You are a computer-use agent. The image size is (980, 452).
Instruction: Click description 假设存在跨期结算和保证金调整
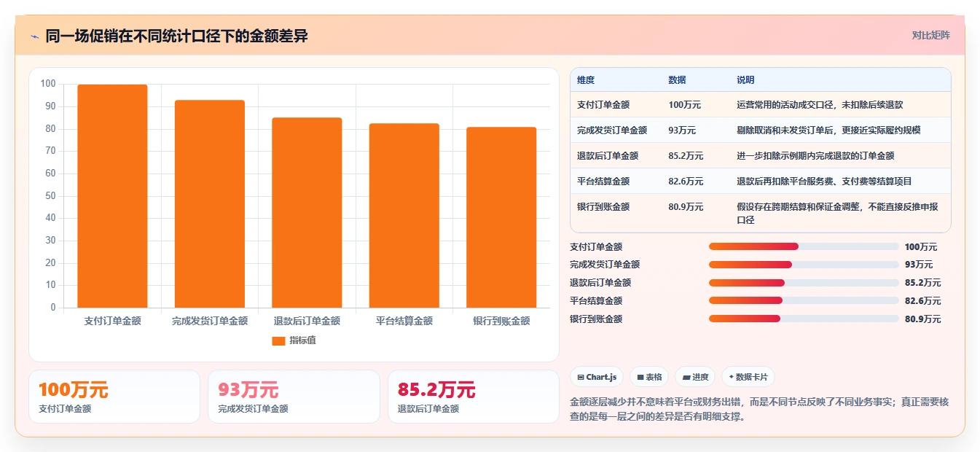point(837,214)
